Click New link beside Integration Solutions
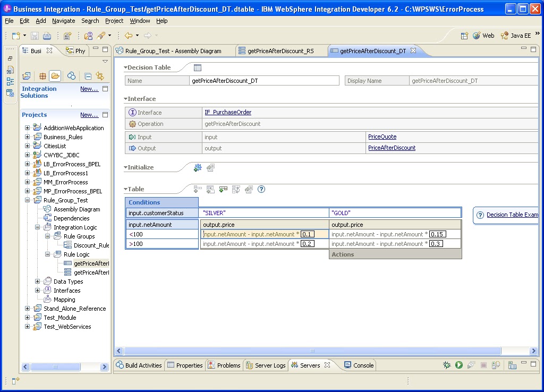Screen dimensions: 544x392 tap(89, 89)
